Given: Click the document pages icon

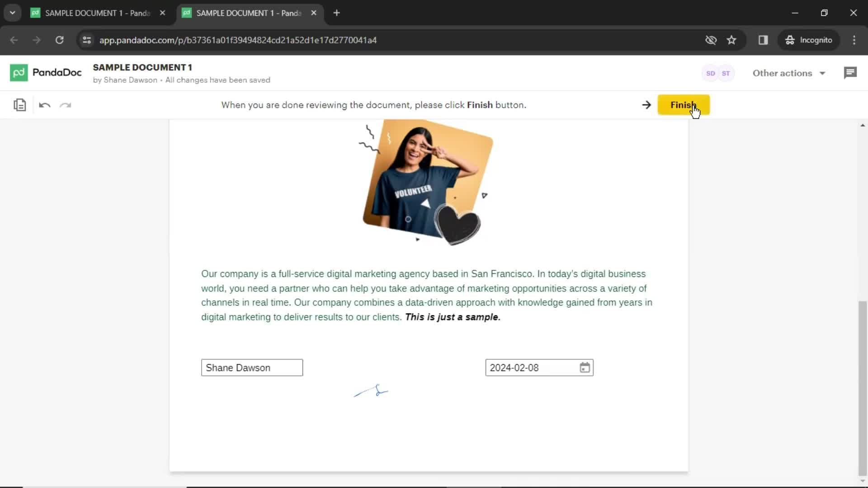Looking at the screenshot, I should pyautogui.click(x=20, y=105).
